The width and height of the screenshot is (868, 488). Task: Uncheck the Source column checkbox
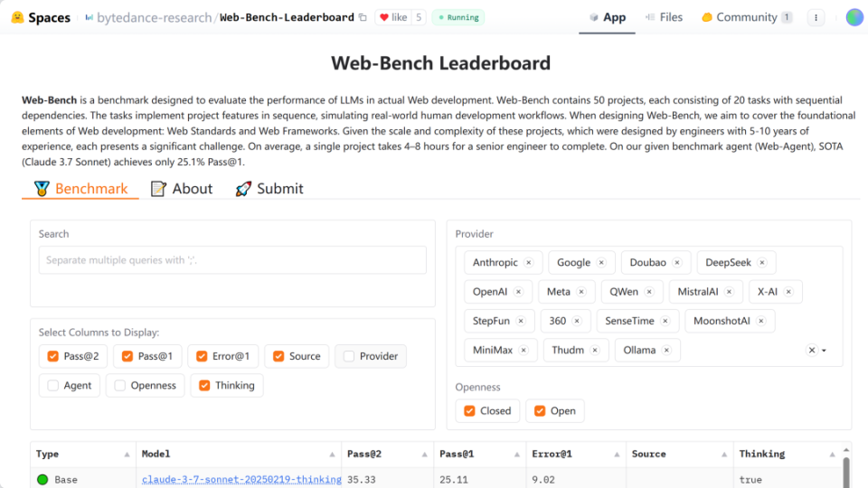click(278, 356)
